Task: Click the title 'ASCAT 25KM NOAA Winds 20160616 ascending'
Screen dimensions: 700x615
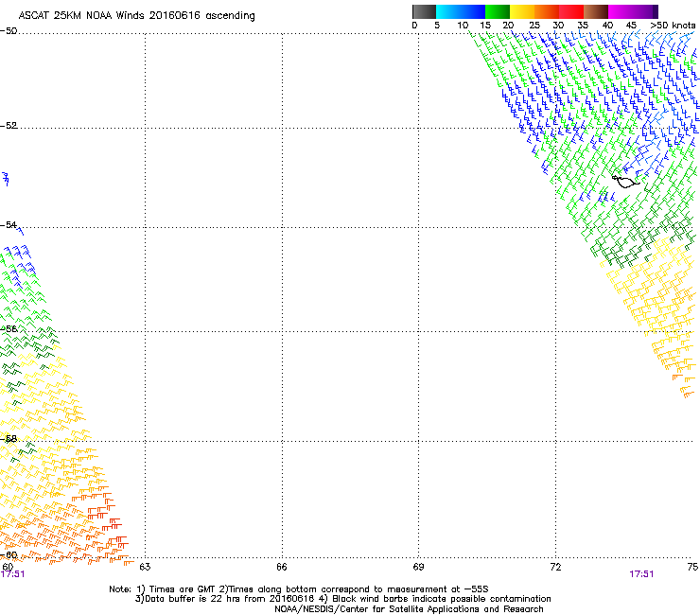Action: pos(136,16)
